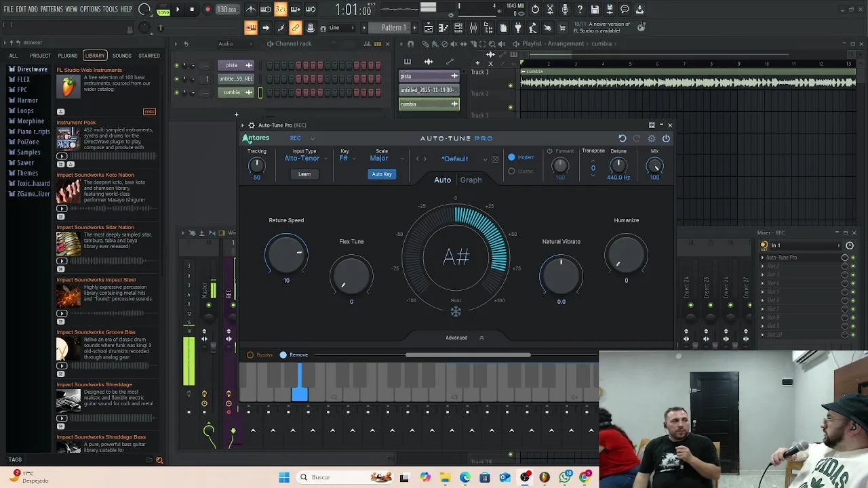
Task: Click the Auto-Tune undo arrow icon
Action: tap(623, 138)
